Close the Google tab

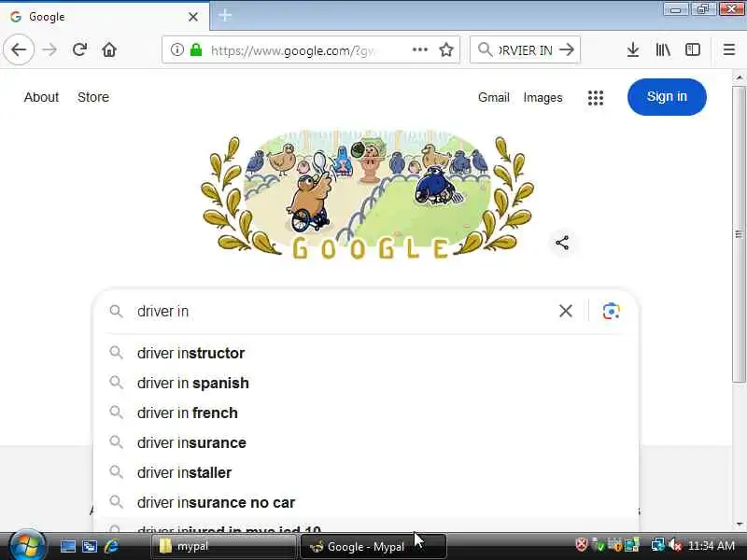(193, 17)
